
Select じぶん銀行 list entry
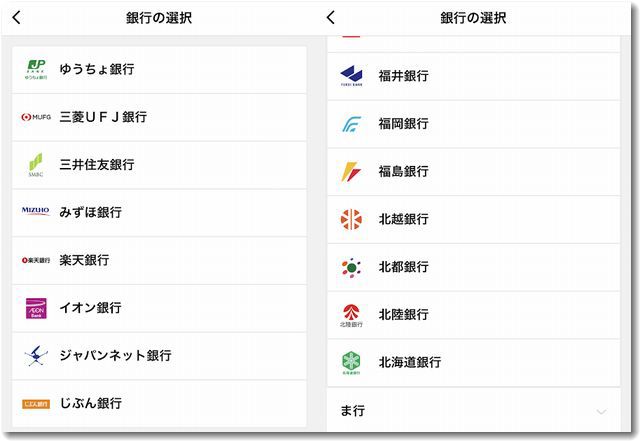click(91, 403)
